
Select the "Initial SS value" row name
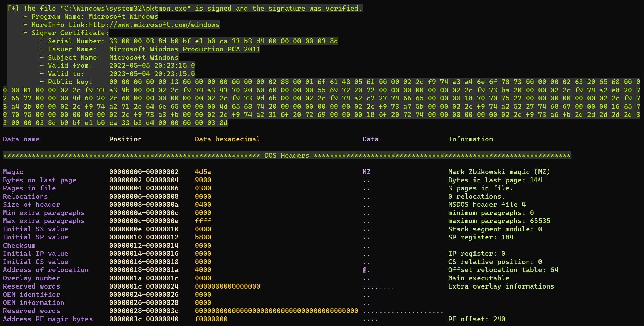(x=36, y=229)
